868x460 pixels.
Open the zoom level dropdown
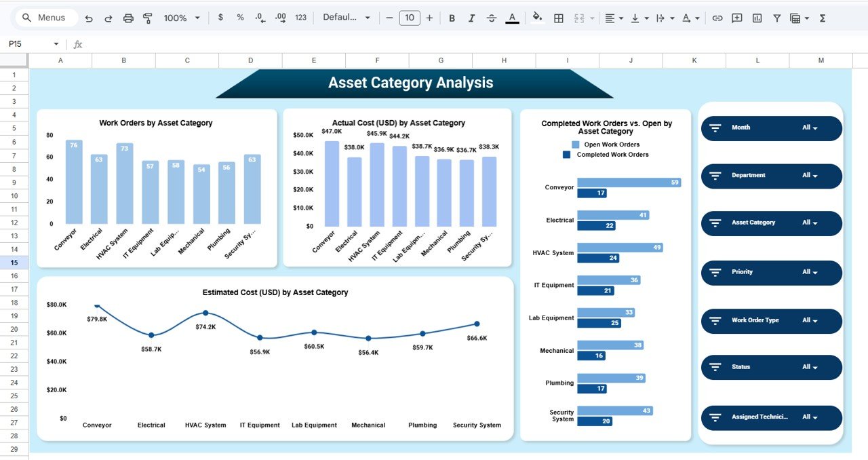point(180,18)
